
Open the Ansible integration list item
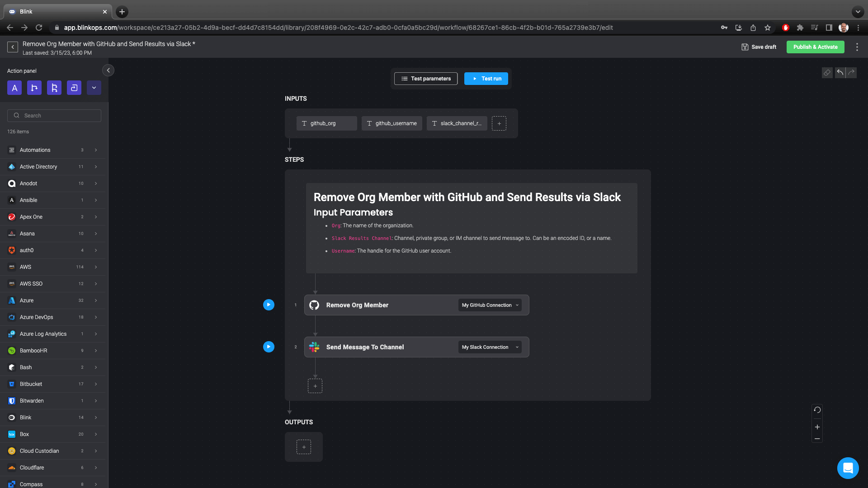click(x=52, y=200)
